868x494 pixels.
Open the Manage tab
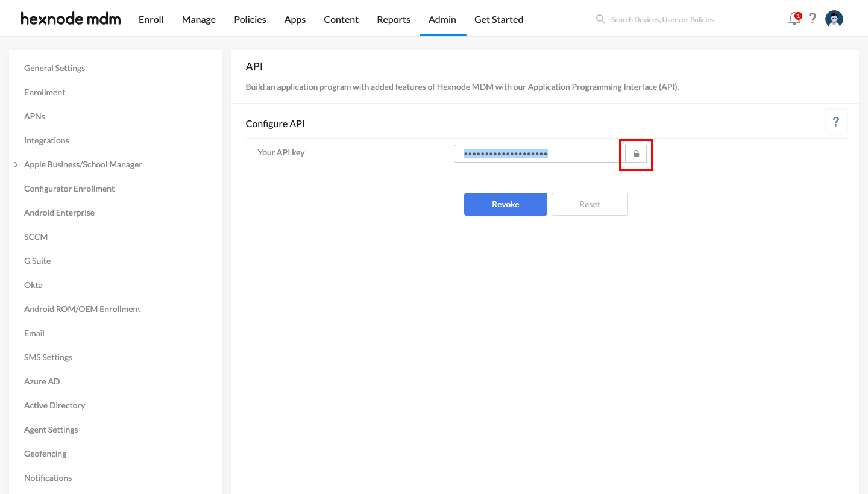(199, 19)
